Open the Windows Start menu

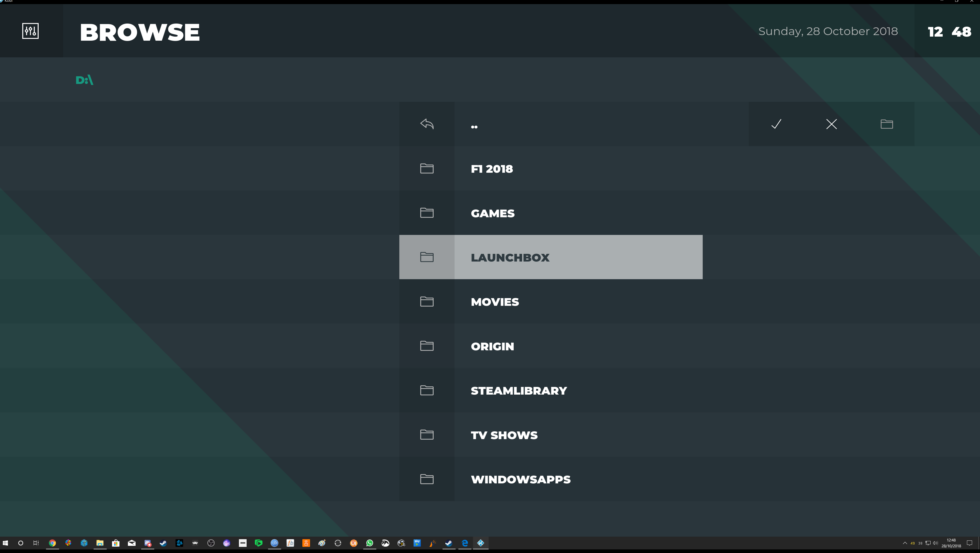5,543
